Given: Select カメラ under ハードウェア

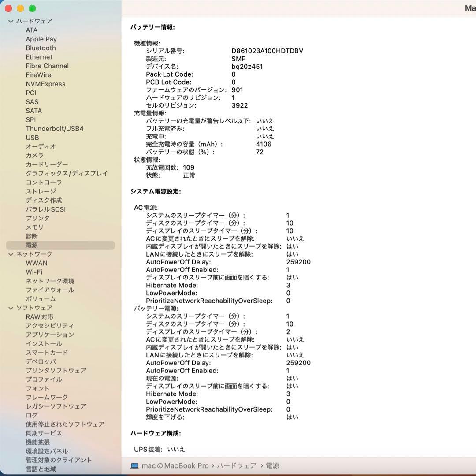Looking at the screenshot, I should coord(35,156).
